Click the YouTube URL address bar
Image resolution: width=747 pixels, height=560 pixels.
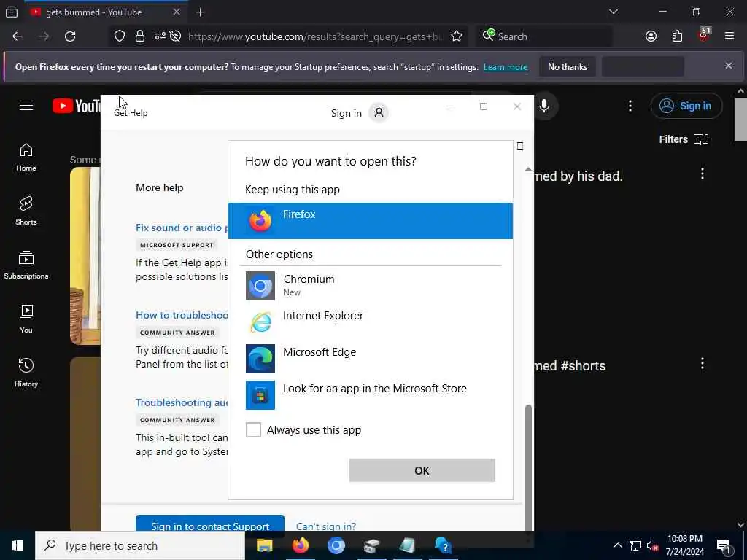tap(314, 36)
